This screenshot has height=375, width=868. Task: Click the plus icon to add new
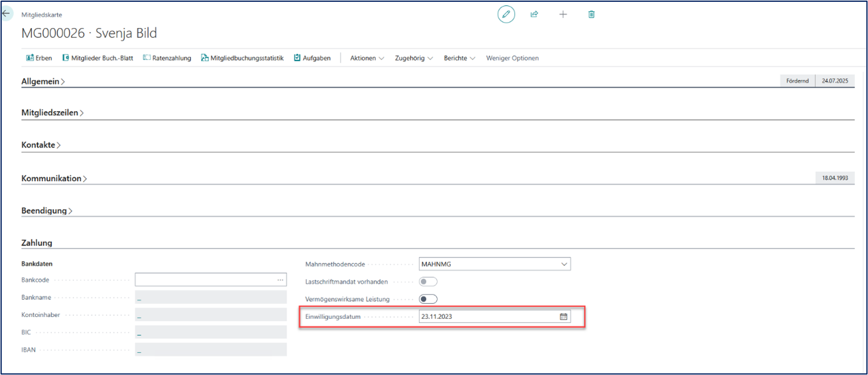coord(563,14)
